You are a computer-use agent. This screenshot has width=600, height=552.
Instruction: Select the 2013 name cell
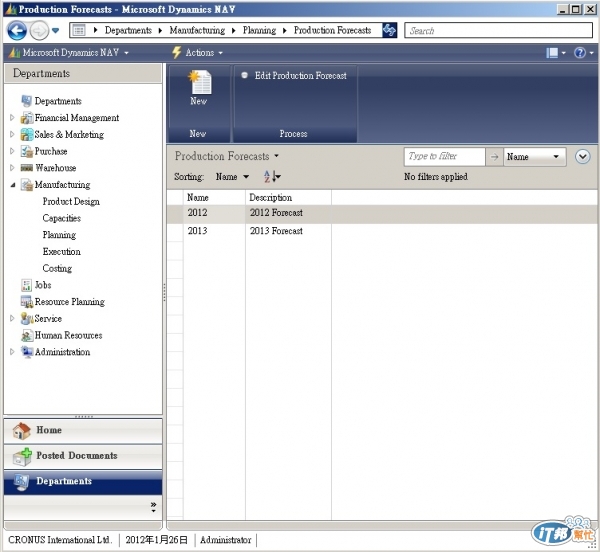tap(214, 231)
